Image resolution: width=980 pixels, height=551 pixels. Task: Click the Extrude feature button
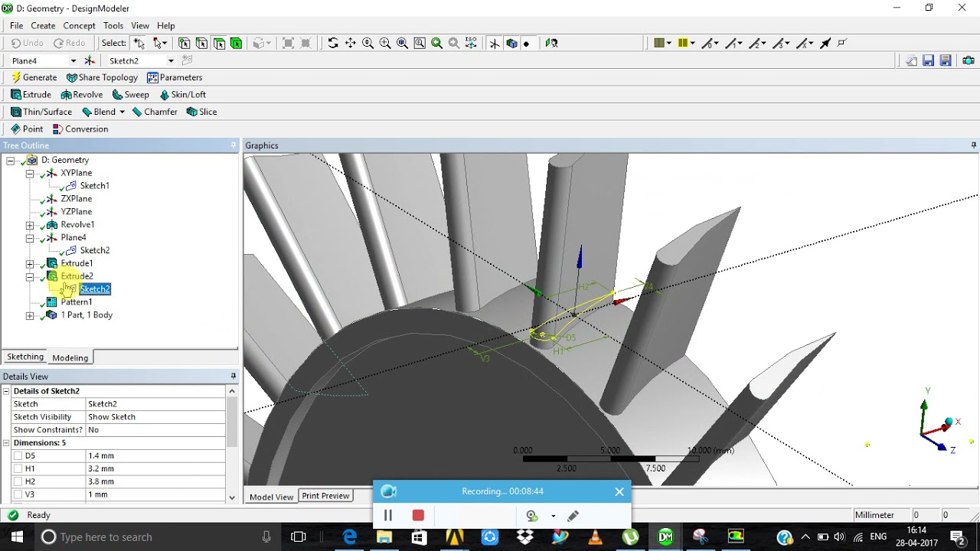click(31, 95)
